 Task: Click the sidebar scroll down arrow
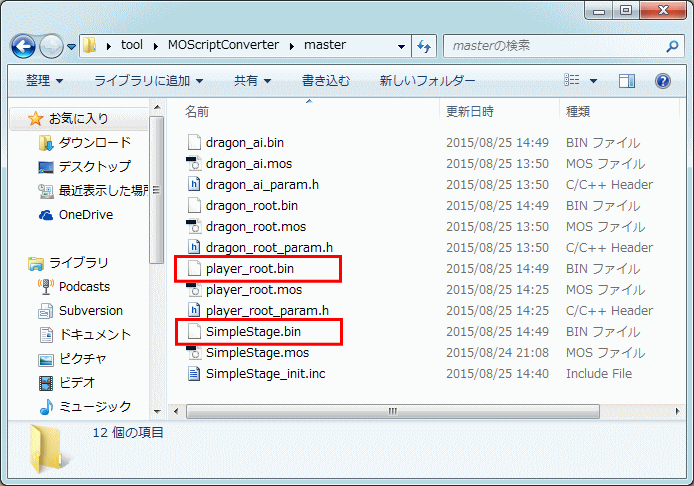point(157,411)
